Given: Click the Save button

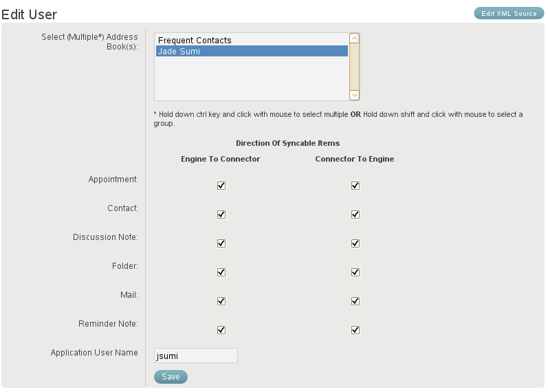Looking at the screenshot, I should (171, 377).
